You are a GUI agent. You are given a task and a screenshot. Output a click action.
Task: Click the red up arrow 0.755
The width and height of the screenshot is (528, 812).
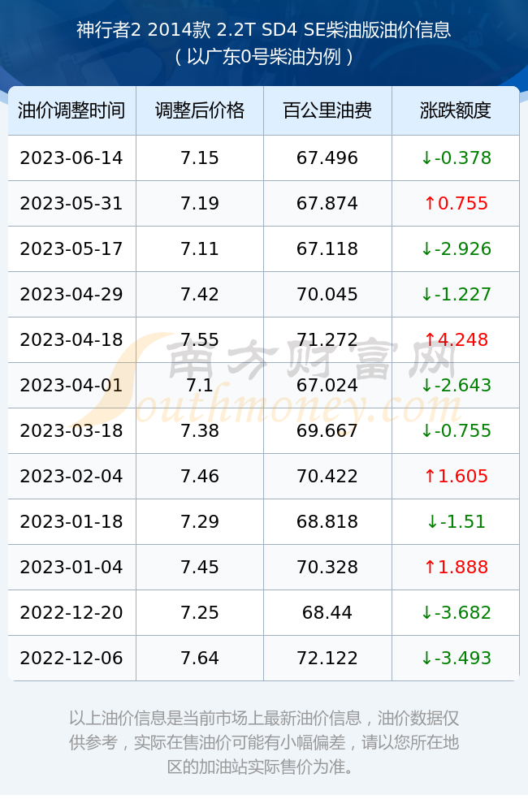pos(456,204)
